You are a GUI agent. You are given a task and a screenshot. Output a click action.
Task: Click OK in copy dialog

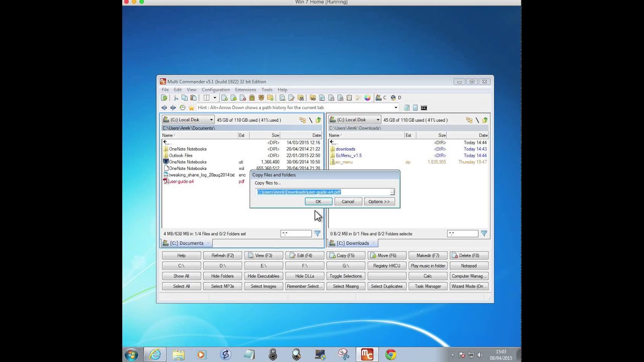tap(318, 202)
